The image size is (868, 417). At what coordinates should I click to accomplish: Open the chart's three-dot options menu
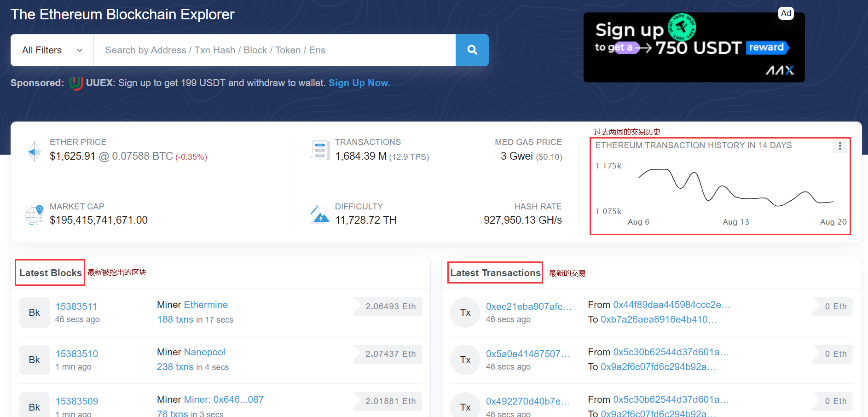click(x=840, y=146)
